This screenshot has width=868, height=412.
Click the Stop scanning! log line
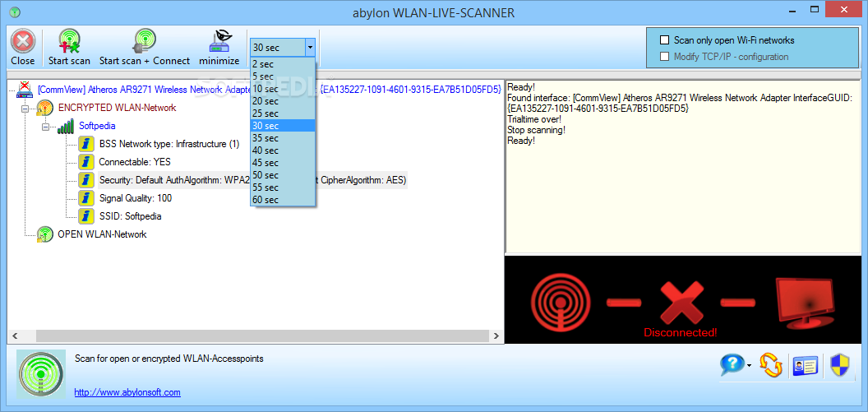pos(537,130)
